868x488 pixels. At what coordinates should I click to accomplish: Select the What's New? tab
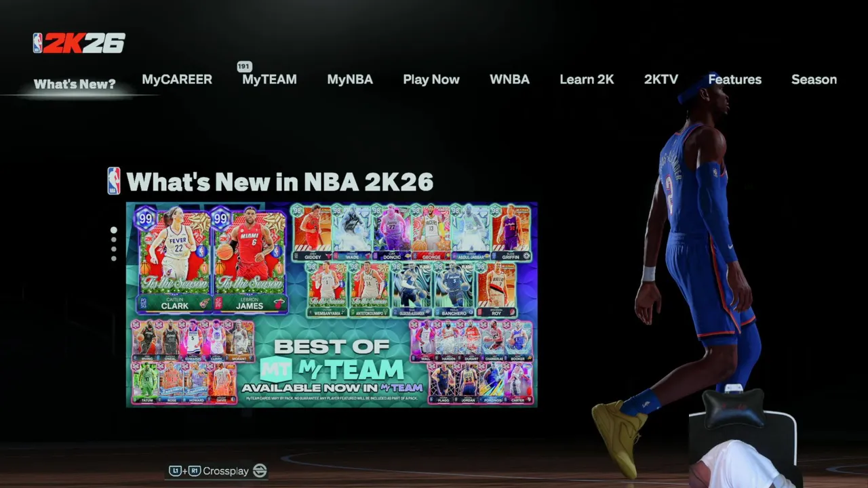tap(75, 85)
